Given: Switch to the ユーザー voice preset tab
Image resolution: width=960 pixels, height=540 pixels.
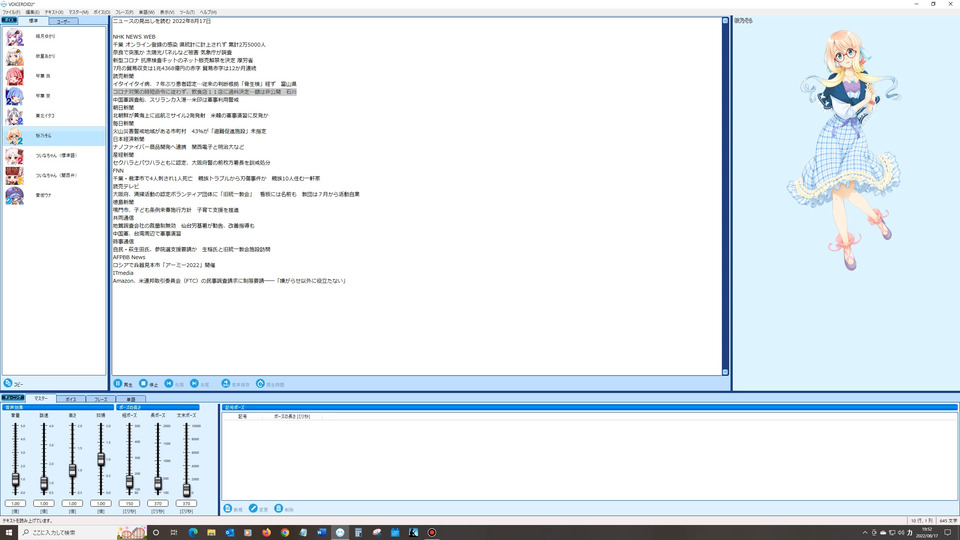Looking at the screenshot, I should pos(63,21).
